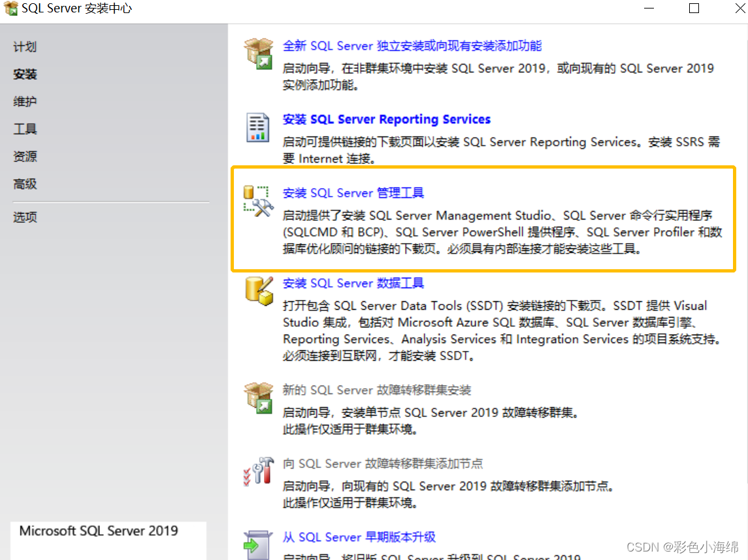Open the 计划 section in sidebar
The width and height of the screenshot is (748, 560).
point(25,47)
